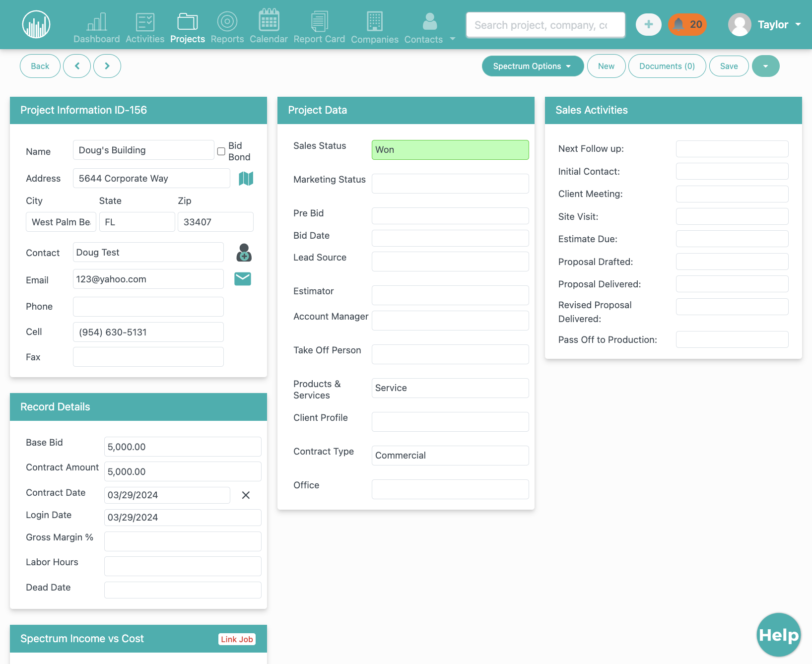Image resolution: width=812 pixels, height=664 pixels.
Task: Open the Calendar view
Action: tap(269, 26)
